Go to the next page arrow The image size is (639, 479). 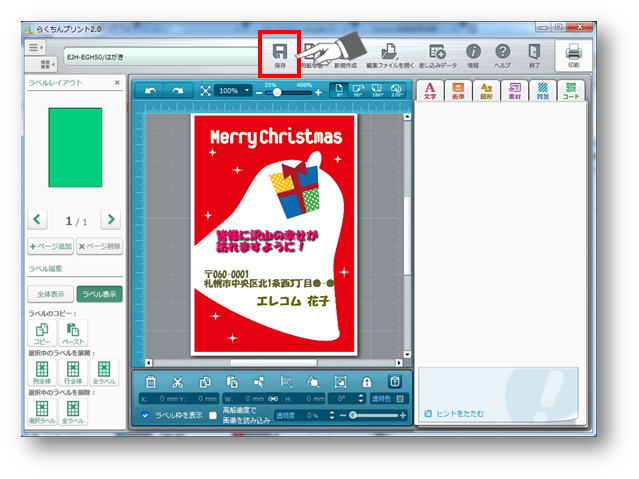[x=110, y=220]
